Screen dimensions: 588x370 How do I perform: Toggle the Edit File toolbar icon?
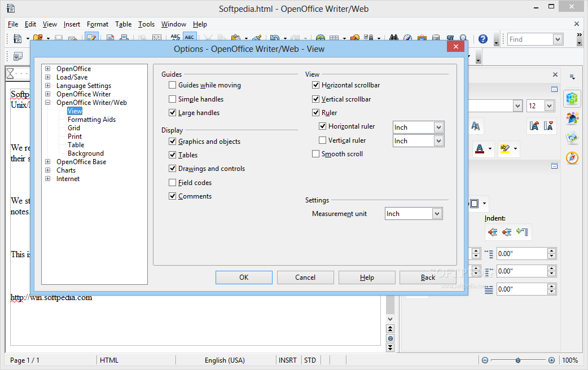(91, 37)
